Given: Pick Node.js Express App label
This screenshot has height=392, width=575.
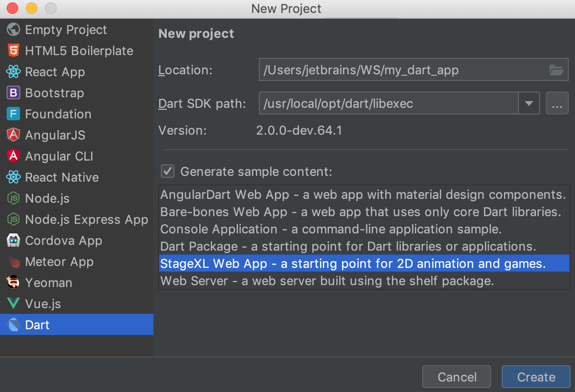Looking at the screenshot, I should [87, 219].
